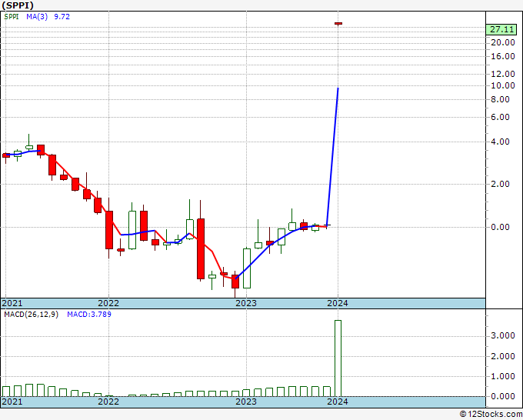Click the small red candlestick near 27.11
This screenshot has height=420, width=523.
point(338,23)
